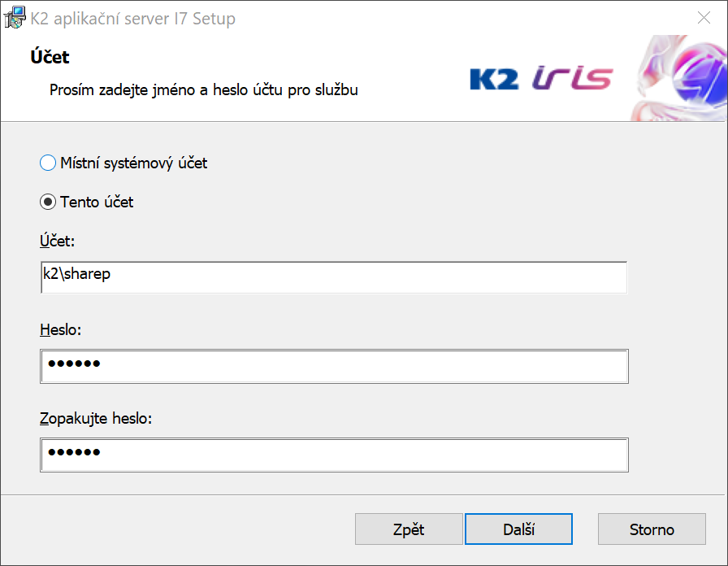The height and width of the screenshot is (566, 728).
Task: Click the decorative swirl graphic in the header
Action: 680,78
